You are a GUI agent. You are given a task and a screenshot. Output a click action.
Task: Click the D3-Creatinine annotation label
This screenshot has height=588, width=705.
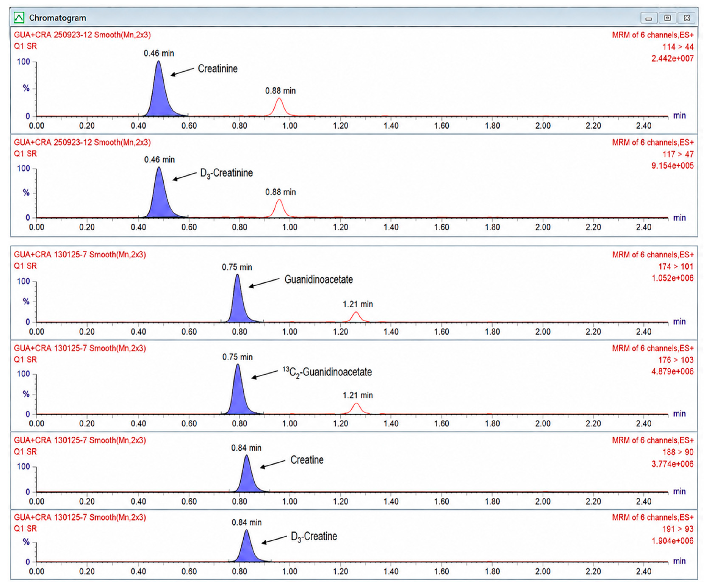click(227, 173)
